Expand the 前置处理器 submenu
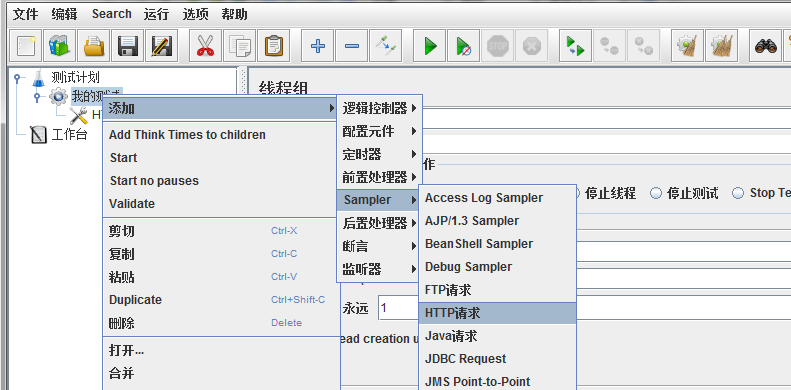791x390 pixels. (x=379, y=177)
